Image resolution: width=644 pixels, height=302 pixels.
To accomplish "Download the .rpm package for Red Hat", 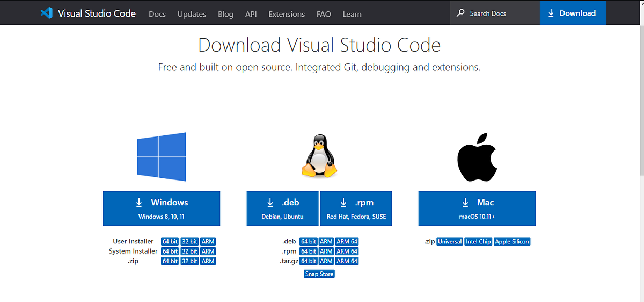I will tap(356, 208).
